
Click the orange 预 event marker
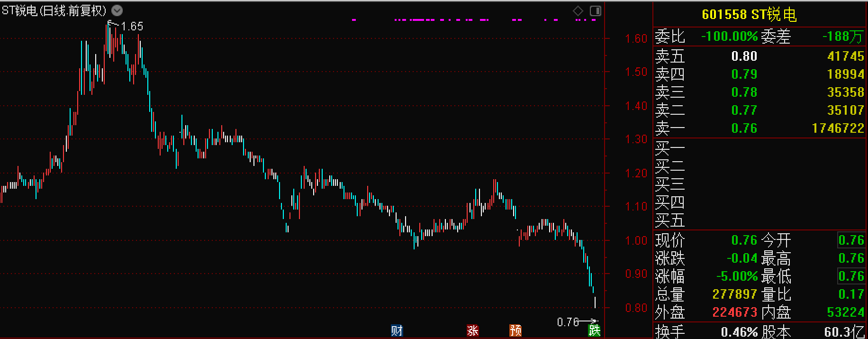click(515, 330)
